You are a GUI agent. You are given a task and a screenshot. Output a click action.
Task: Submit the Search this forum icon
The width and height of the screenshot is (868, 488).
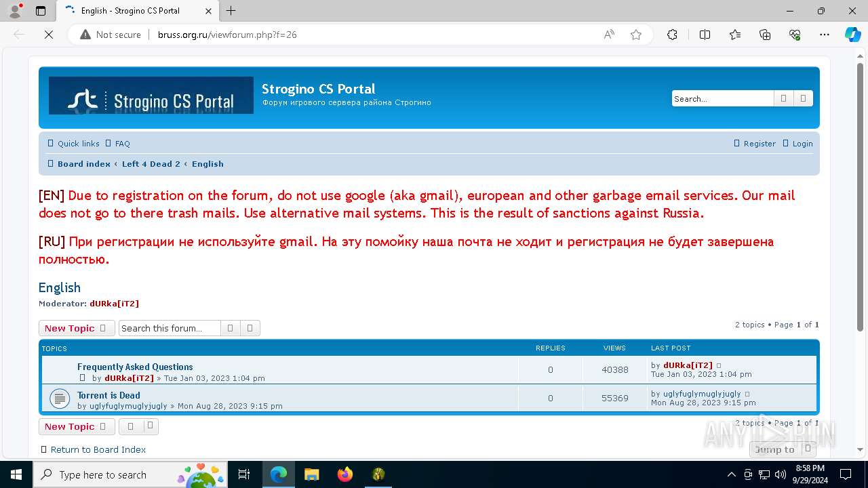(x=230, y=328)
